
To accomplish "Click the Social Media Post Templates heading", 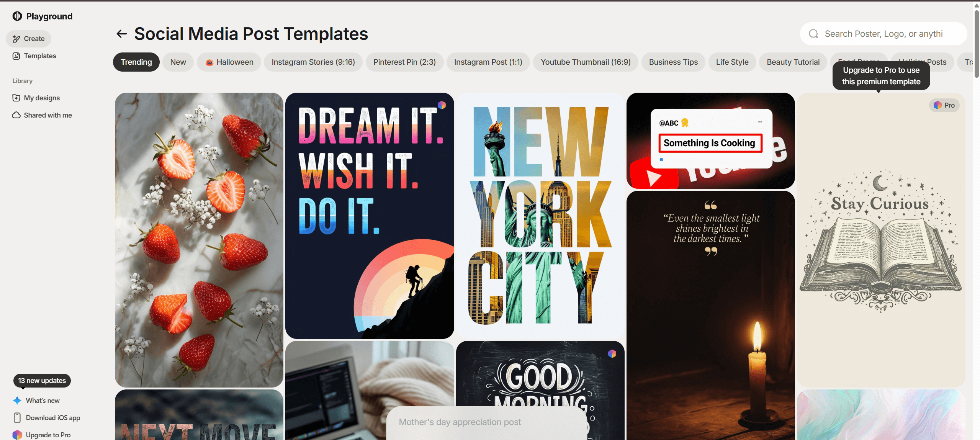I will click(251, 34).
